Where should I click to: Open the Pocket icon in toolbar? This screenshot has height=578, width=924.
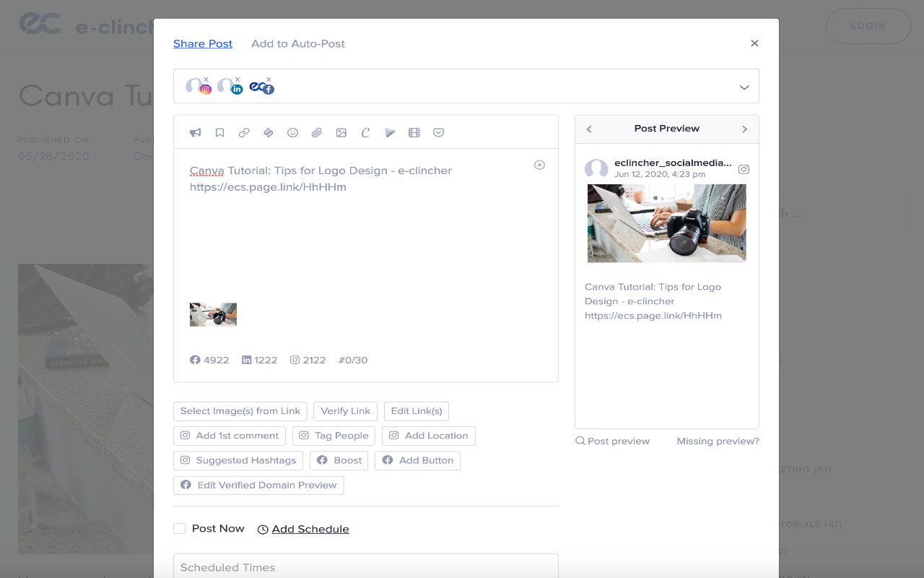coord(438,133)
